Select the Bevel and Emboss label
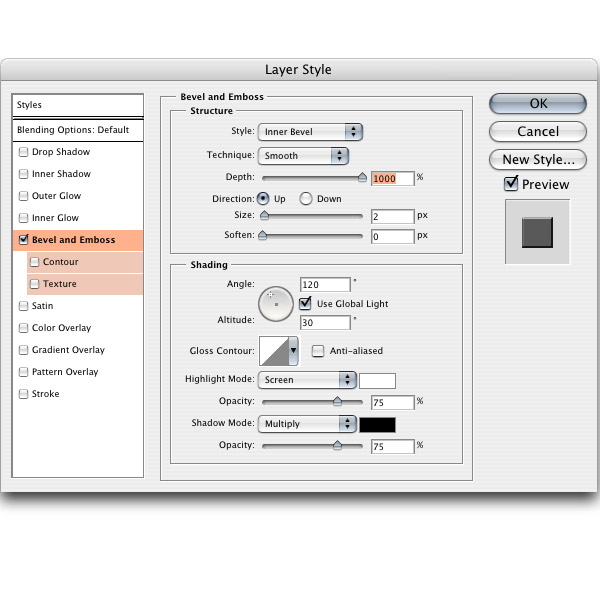This screenshot has height=600, width=600. [x=73, y=240]
